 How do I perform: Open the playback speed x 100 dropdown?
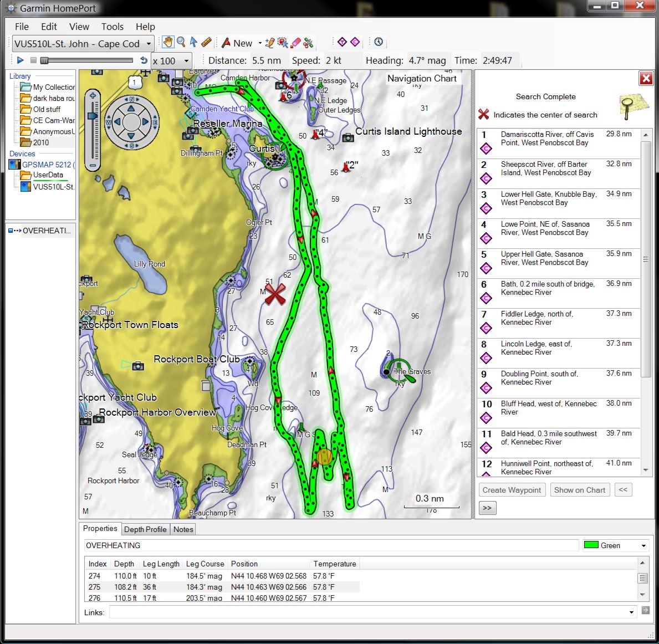[186, 61]
